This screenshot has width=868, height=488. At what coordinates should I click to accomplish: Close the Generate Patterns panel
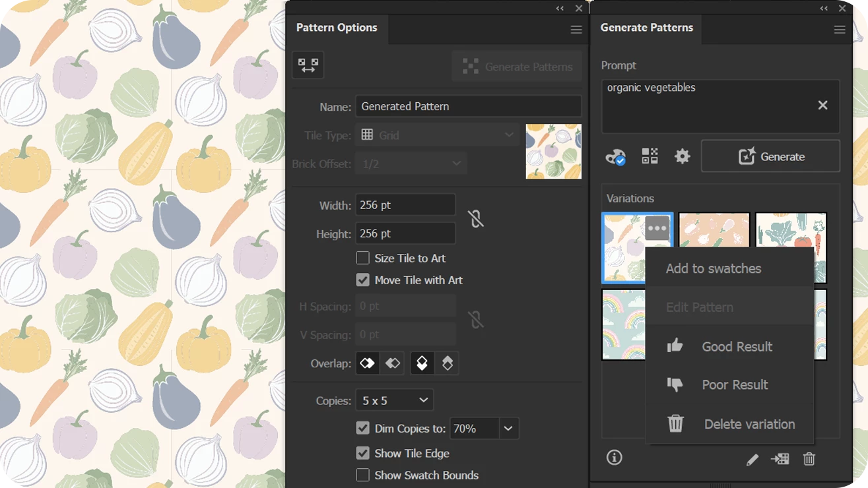click(x=842, y=9)
